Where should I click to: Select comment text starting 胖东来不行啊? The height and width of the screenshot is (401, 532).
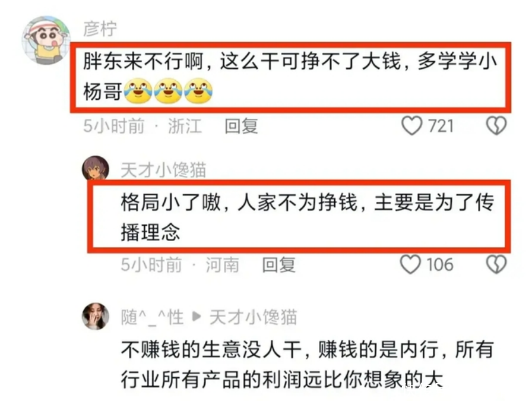(x=290, y=77)
